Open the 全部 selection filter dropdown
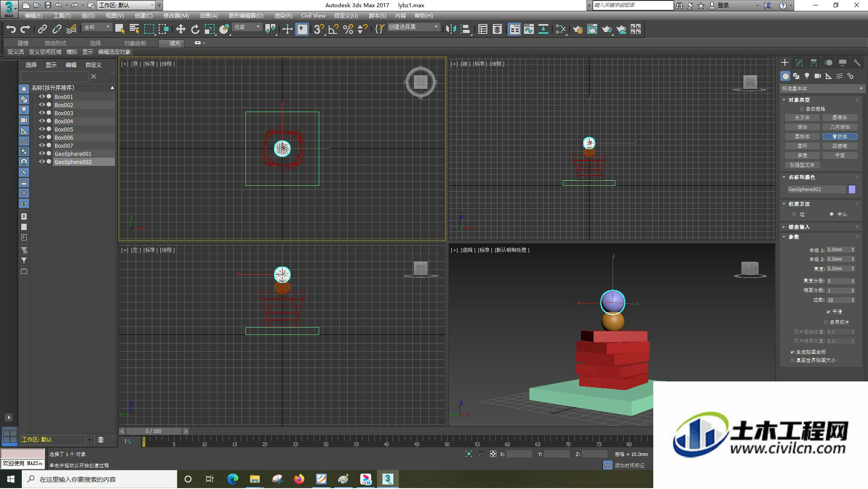Screen dimensions: 868x489 (97, 27)
